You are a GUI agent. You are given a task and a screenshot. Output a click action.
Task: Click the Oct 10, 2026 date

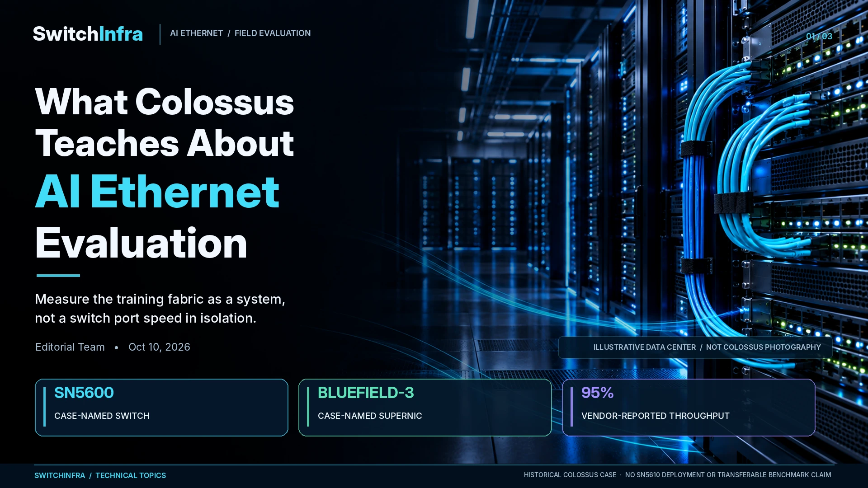pyautogui.click(x=159, y=347)
